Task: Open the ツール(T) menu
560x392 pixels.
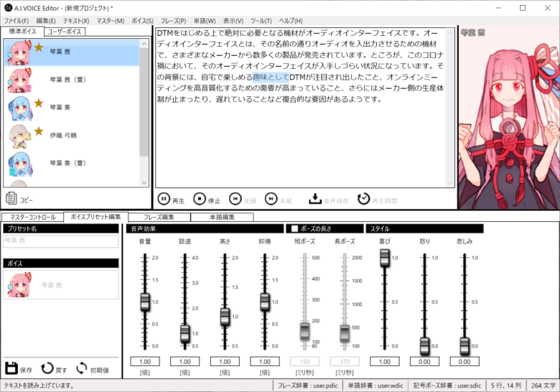Action: pyautogui.click(x=261, y=21)
